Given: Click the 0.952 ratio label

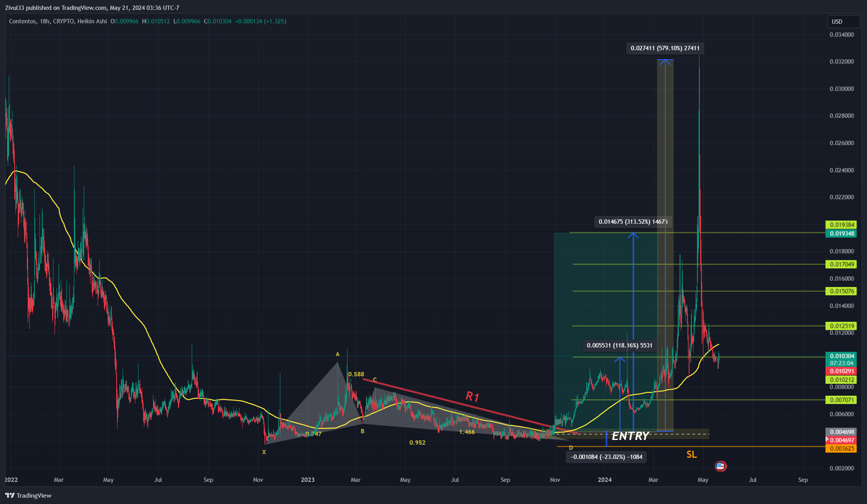Looking at the screenshot, I should coord(417,443).
